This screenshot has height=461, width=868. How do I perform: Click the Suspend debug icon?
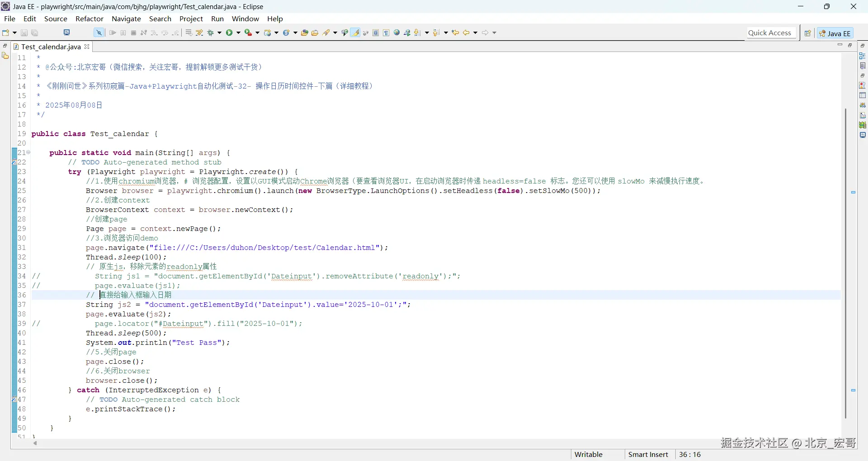[123, 33]
